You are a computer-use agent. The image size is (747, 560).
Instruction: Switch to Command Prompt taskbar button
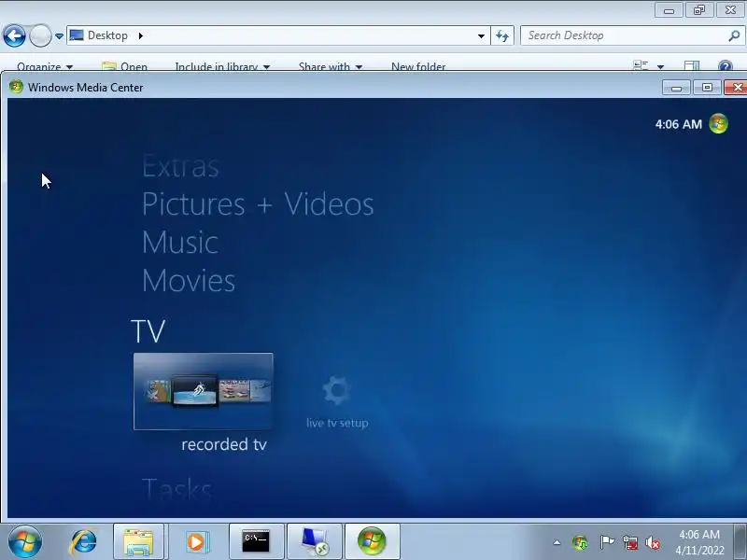[x=256, y=542]
